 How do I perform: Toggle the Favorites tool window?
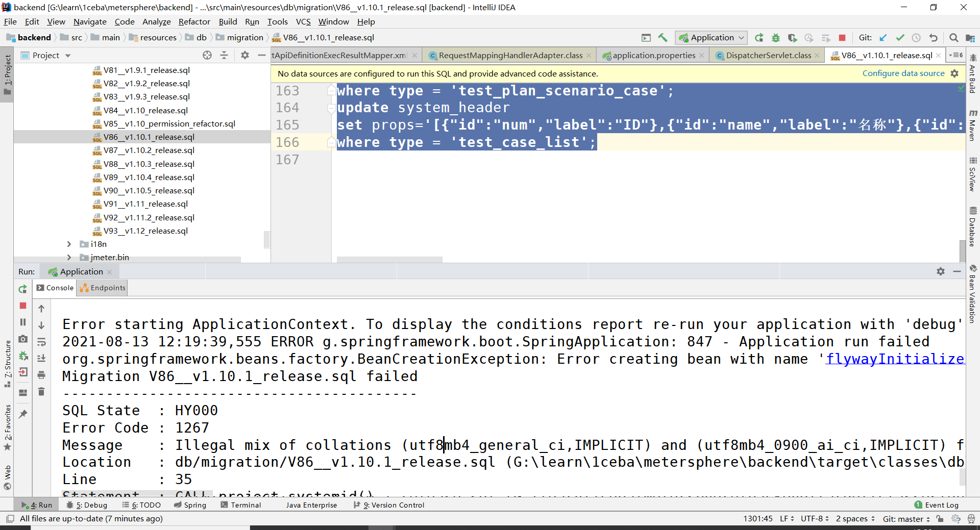7,427
